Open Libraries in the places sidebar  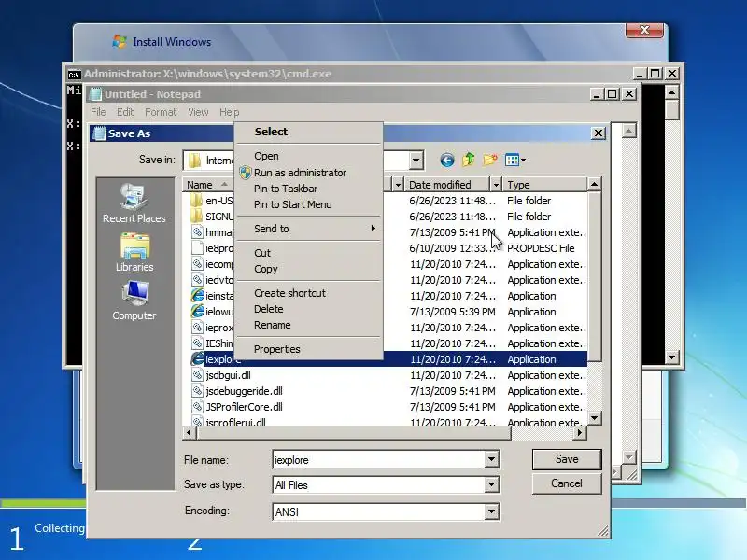[x=134, y=252]
